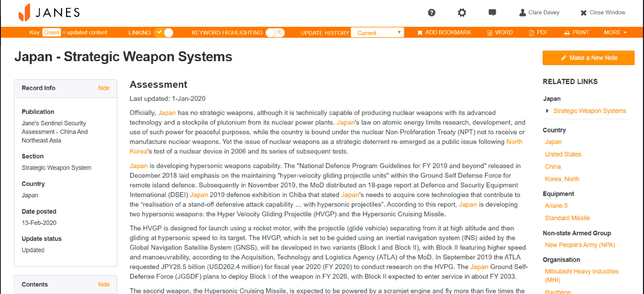Image resolution: width=644 pixels, height=294 pixels.
Task: Click Japan link starting second paragraph
Action: point(138,166)
